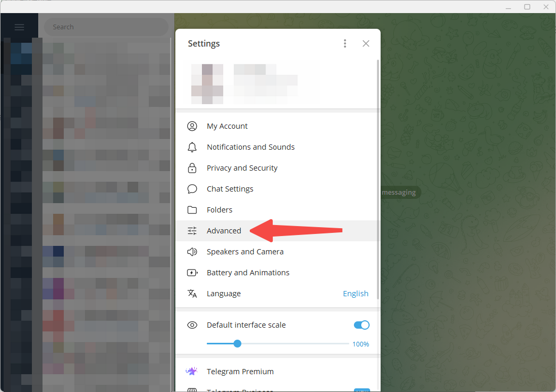Open Telegram Premium
556x392 pixels.
pos(277,372)
